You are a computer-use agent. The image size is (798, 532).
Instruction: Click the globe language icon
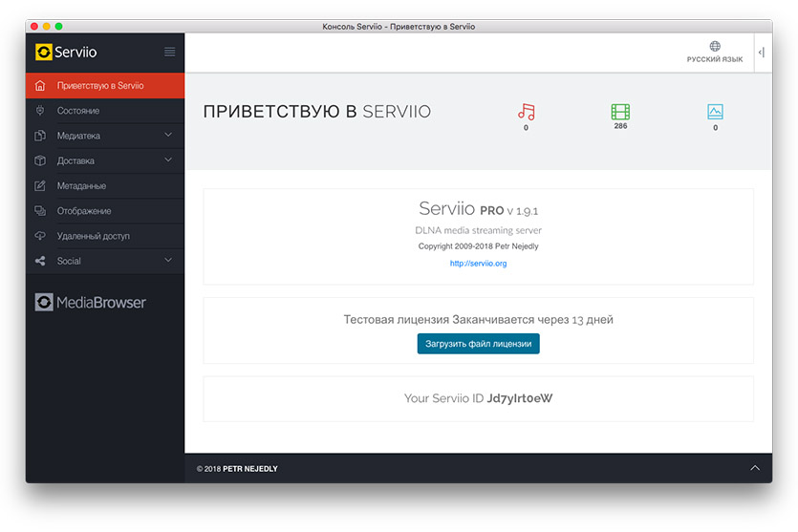point(715,46)
